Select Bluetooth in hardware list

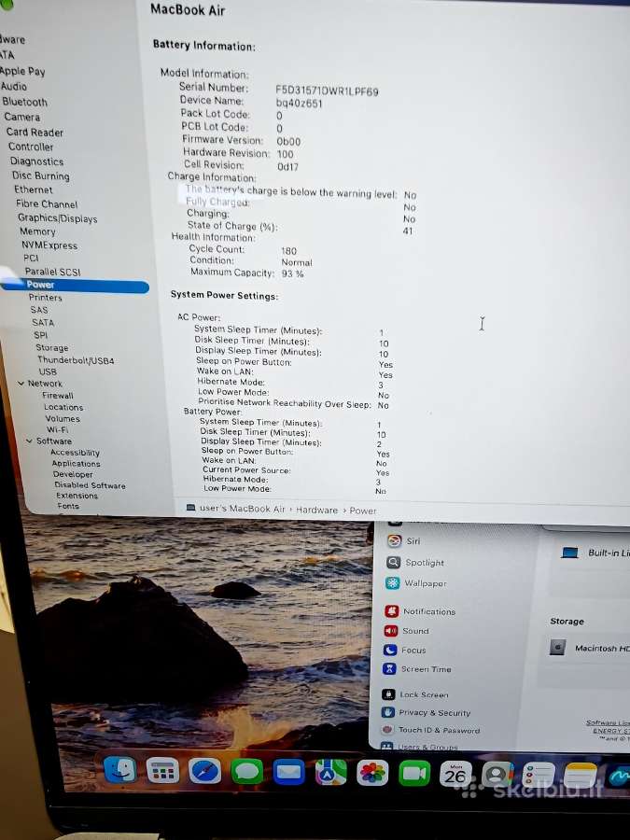click(24, 102)
